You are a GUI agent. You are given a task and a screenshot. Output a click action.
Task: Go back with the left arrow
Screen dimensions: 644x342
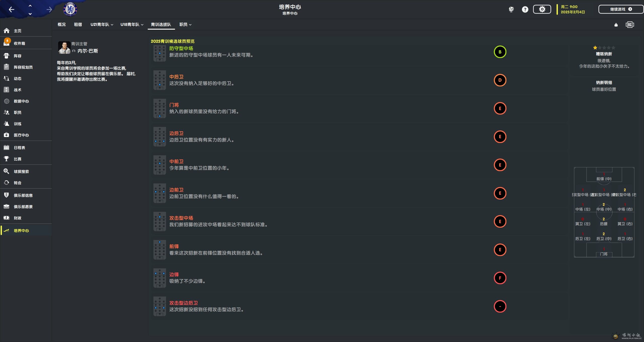(11, 10)
